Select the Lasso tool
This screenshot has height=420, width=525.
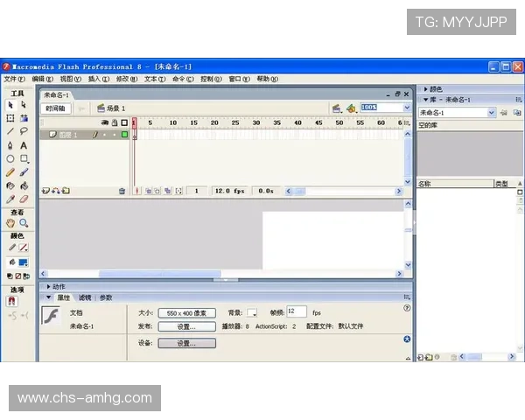click(x=24, y=131)
